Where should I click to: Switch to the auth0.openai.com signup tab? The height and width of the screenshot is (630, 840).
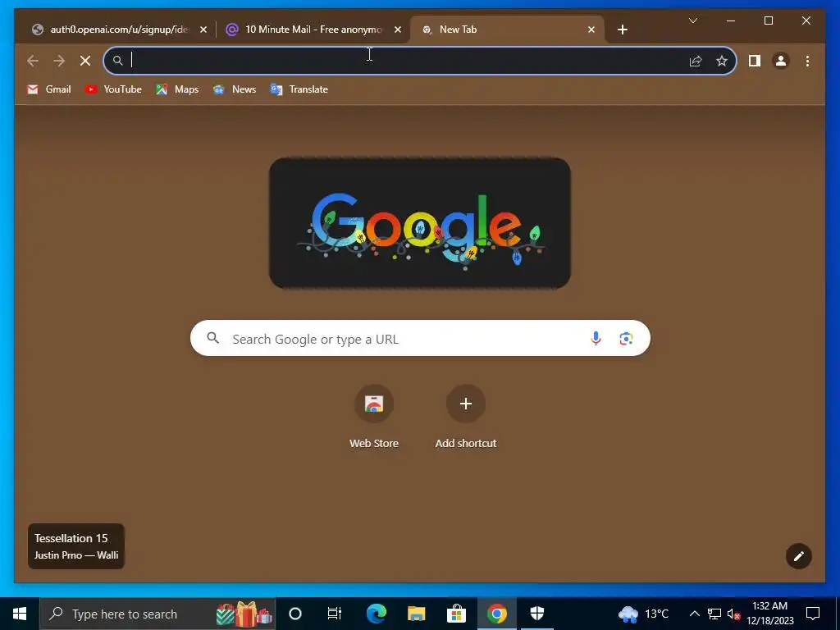click(x=119, y=30)
